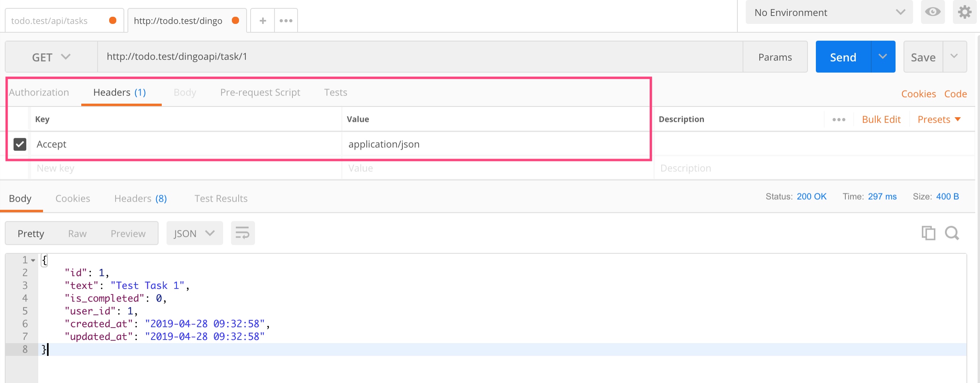This screenshot has height=383, width=980.
Task: Select the response Body tab
Action: click(20, 198)
